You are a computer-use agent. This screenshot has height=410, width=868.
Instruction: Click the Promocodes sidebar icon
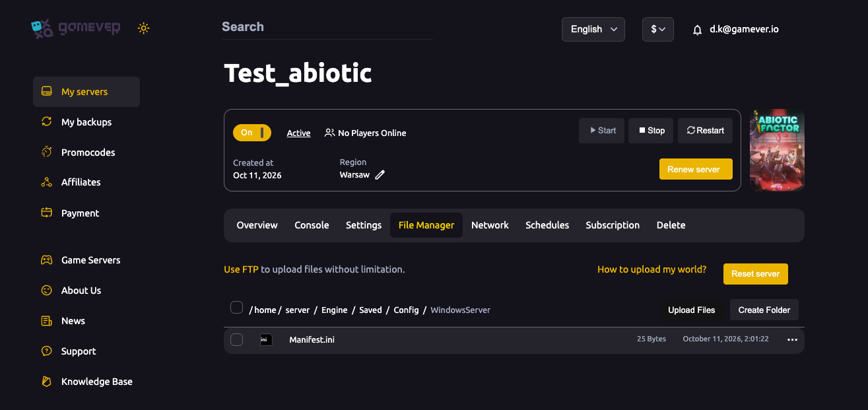[x=47, y=152]
